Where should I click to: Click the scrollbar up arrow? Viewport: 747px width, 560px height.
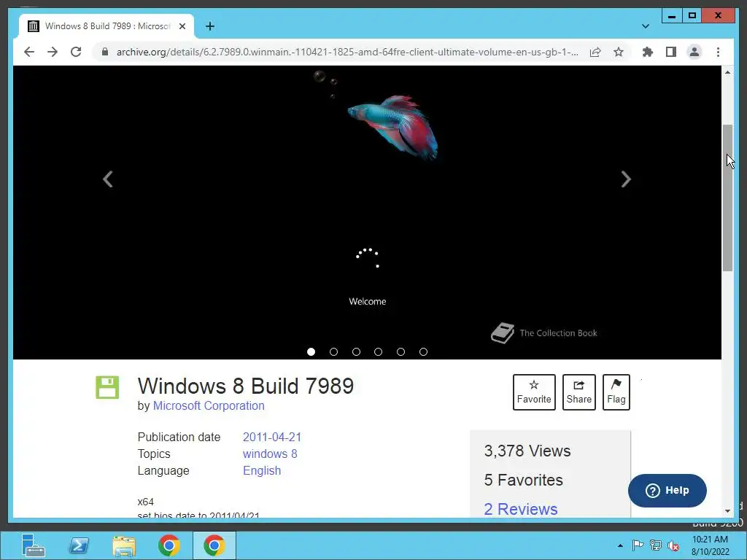727,72
